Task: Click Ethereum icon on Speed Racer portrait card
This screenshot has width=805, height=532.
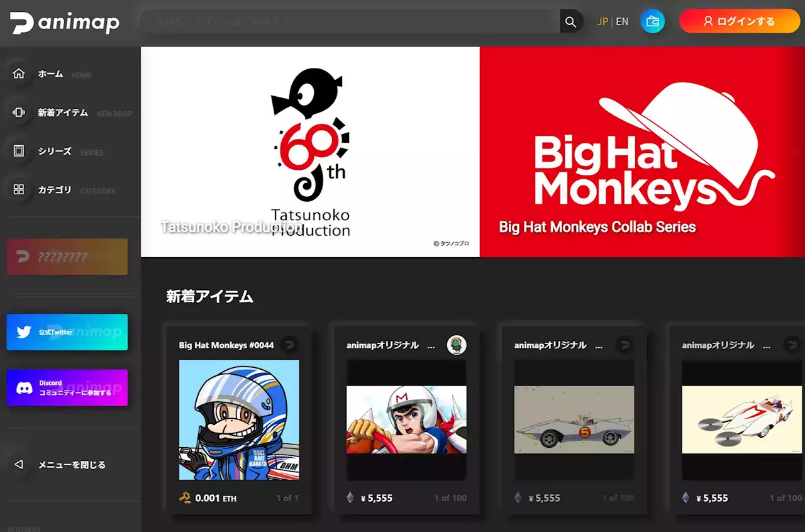Action: pyautogui.click(x=350, y=497)
